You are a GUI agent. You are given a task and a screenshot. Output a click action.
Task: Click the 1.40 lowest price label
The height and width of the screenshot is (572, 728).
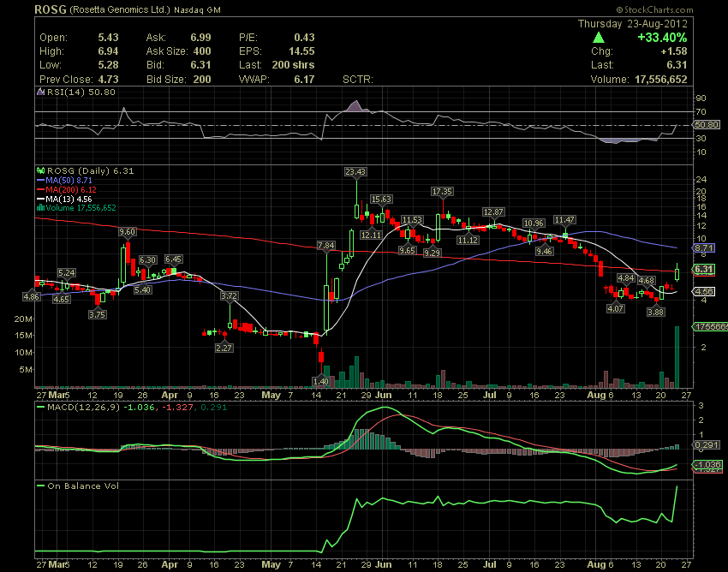click(321, 381)
